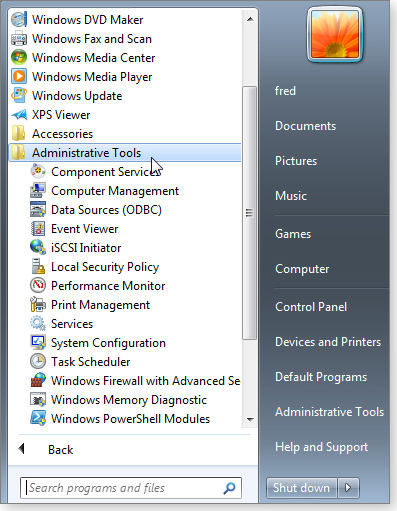Click the Windows Memory Diagnostic chip icon
397x511 pixels.
pyautogui.click(x=38, y=400)
